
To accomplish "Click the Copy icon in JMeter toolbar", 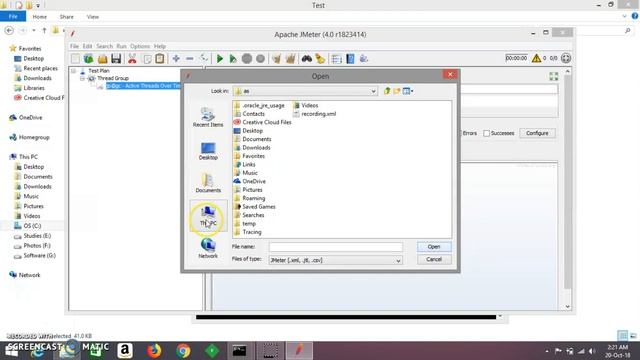I will pos(147,58).
